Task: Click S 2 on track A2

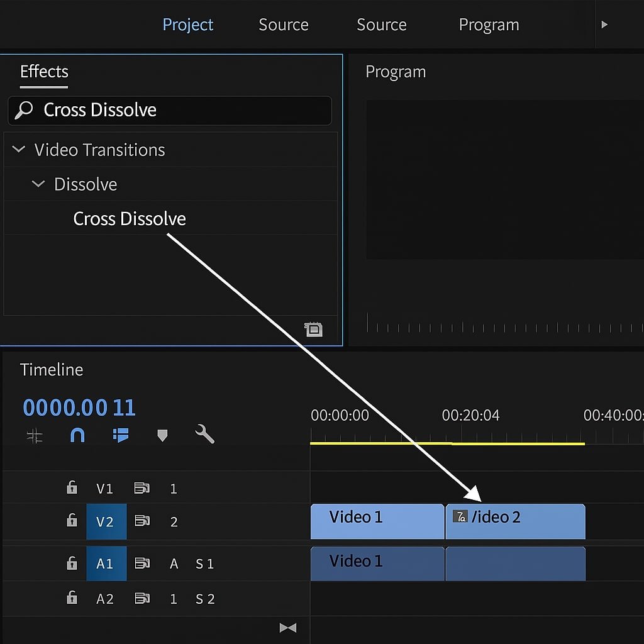Action: pos(205,599)
